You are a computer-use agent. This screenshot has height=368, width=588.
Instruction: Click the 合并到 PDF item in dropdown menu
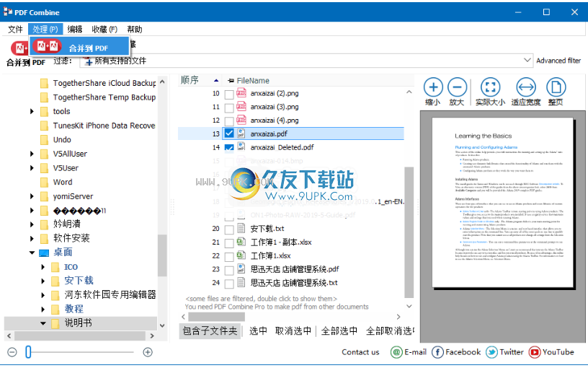pos(80,47)
